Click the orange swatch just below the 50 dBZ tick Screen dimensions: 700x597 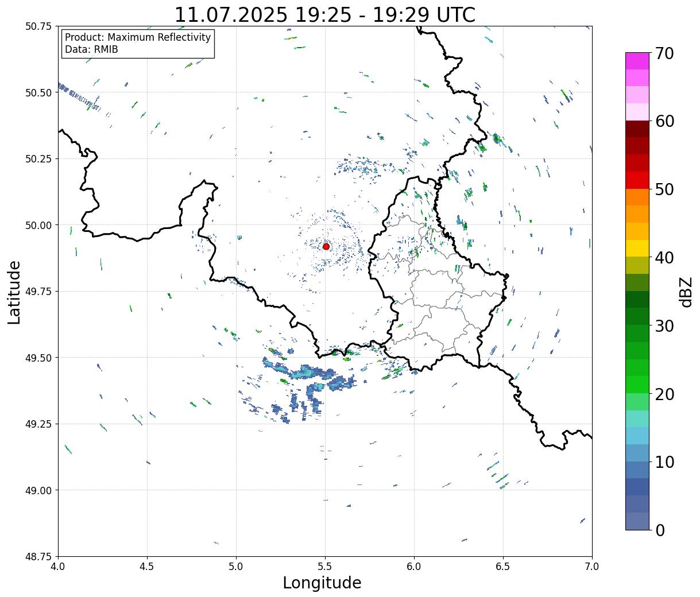pos(637,197)
